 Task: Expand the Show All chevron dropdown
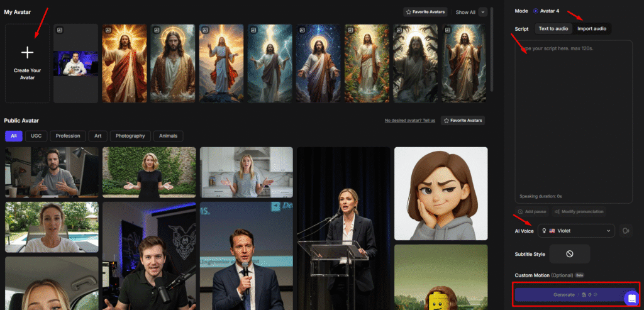pyautogui.click(x=482, y=12)
